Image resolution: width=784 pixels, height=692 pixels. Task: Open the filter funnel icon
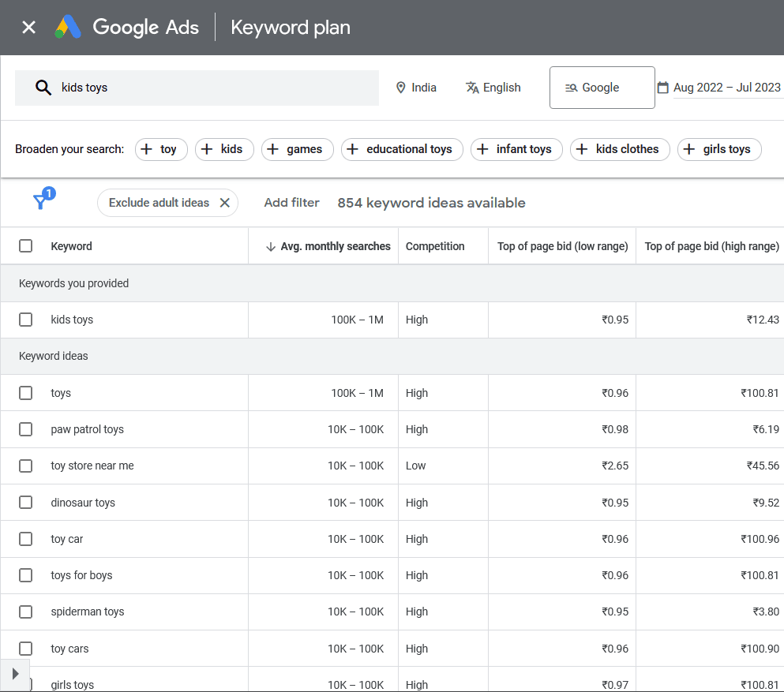point(40,202)
